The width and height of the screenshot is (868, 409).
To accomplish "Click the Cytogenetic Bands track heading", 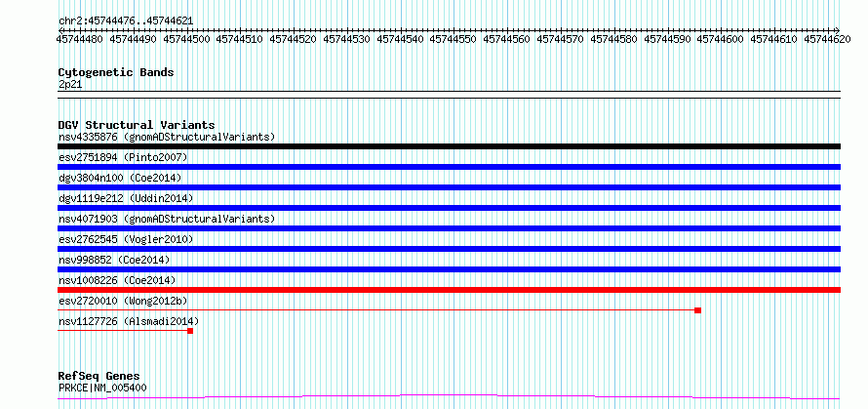I will pyautogui.click(x=116, y=72).
